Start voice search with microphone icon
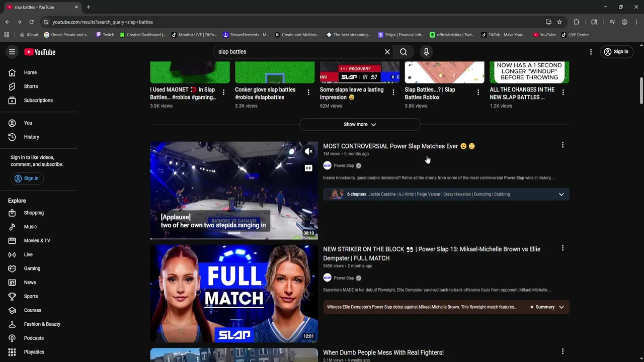 (x=426, y=52)
